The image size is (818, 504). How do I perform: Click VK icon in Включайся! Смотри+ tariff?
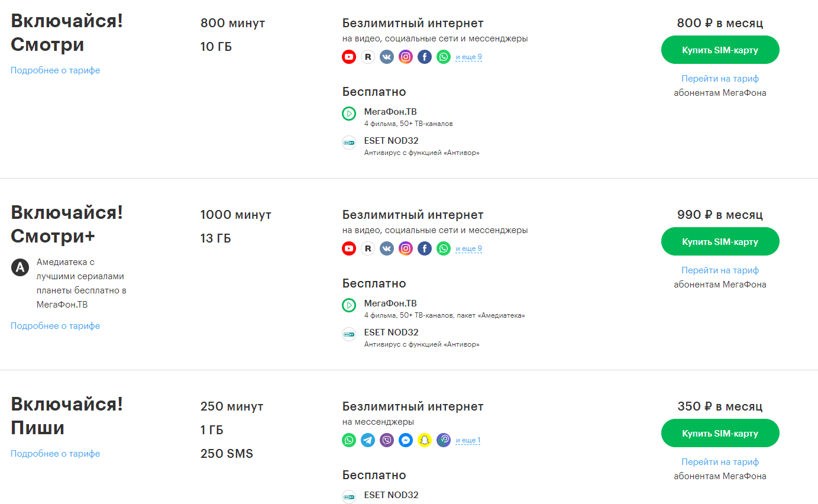(x=387, y=248)
